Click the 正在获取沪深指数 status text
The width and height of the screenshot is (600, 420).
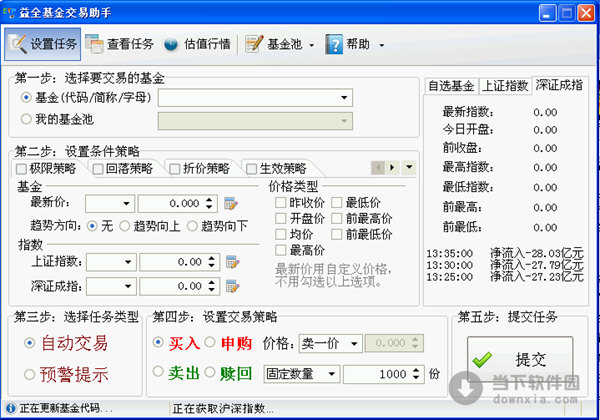(x=223, y=409)
